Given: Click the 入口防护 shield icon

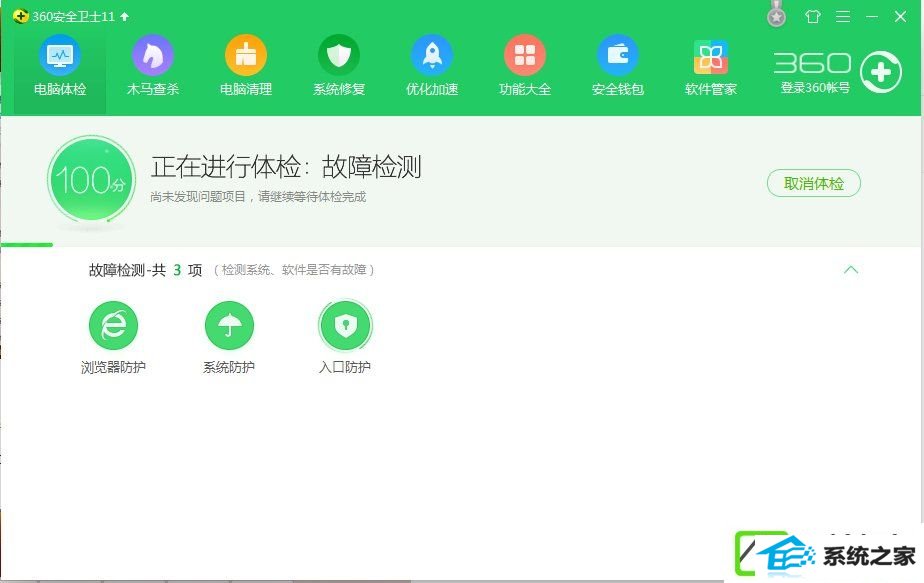Looking at the screenshot, I should click(x=345, y=325).
